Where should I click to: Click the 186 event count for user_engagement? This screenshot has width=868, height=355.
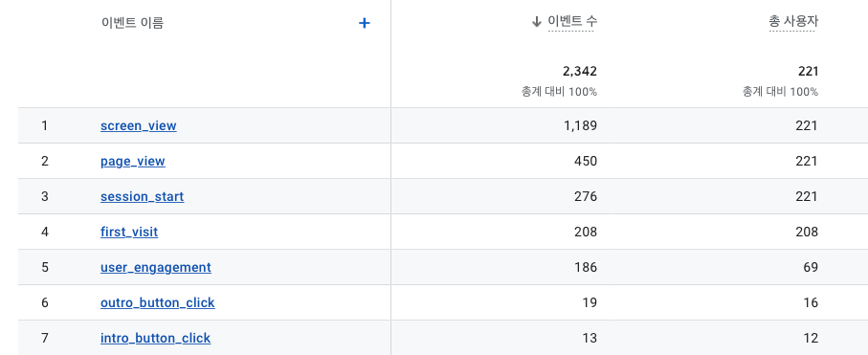click(586, 268)
